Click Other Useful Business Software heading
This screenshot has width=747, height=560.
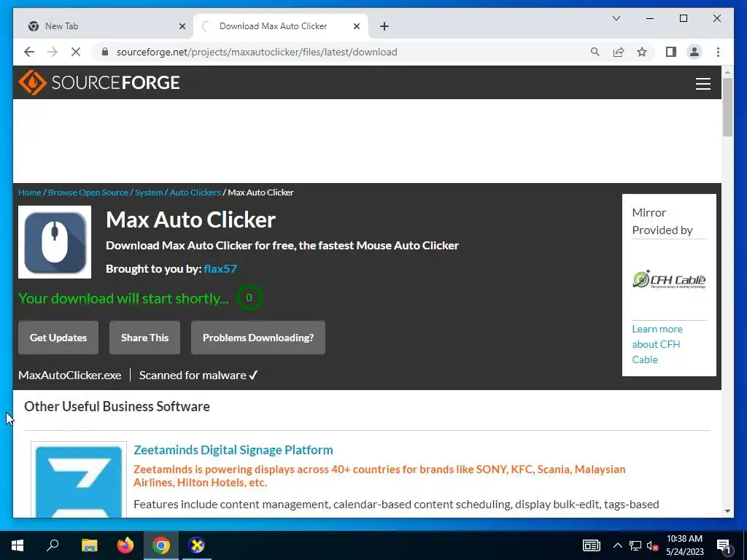[x=117, y=406]
